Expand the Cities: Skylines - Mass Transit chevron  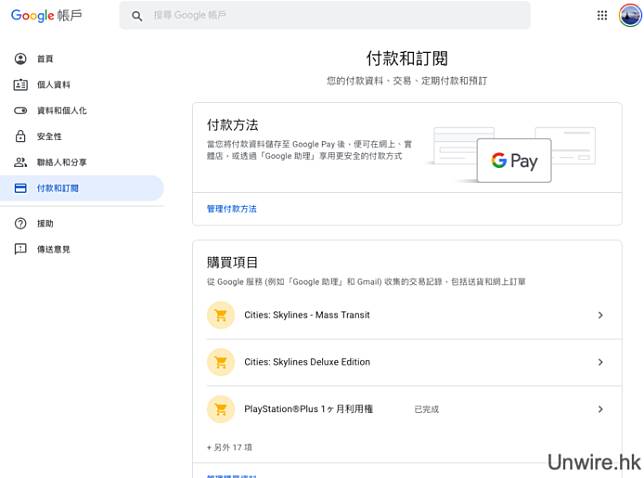point(600,315)
